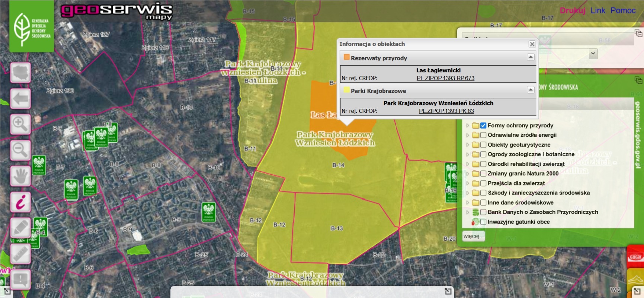Click the Poland full-extent map icon

pyautogui.click(x=20, y=73)
